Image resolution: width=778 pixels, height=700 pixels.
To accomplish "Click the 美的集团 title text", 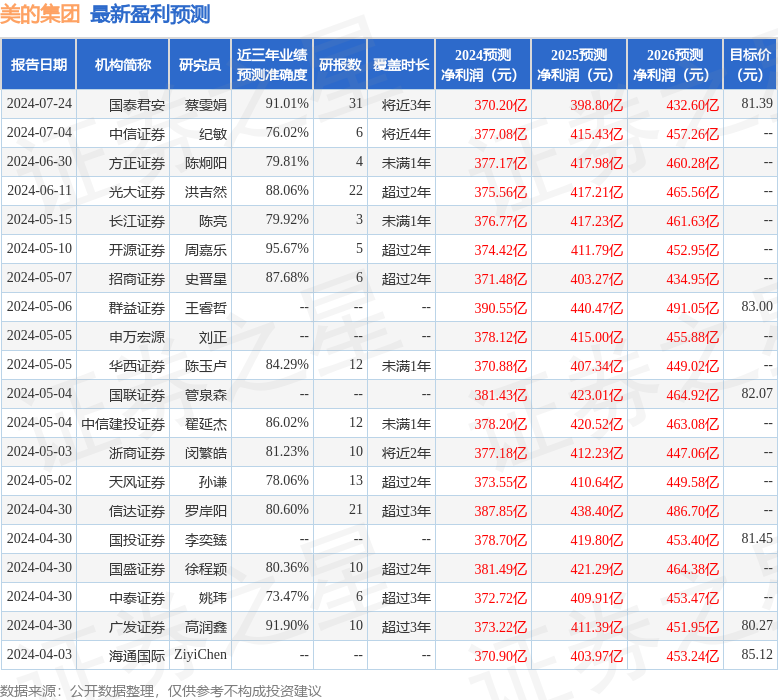I will [x=40, y=14].
